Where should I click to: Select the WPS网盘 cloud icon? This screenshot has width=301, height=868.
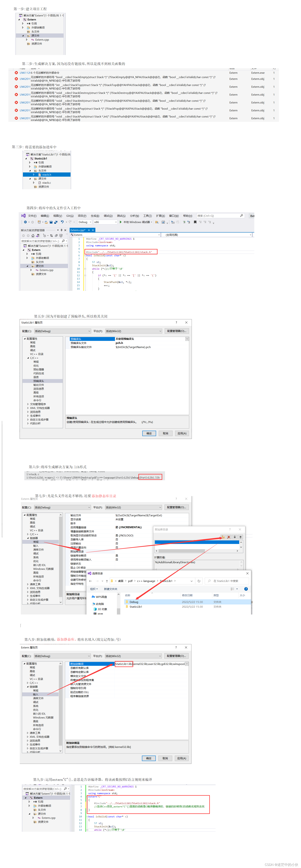tap(93, 597)
